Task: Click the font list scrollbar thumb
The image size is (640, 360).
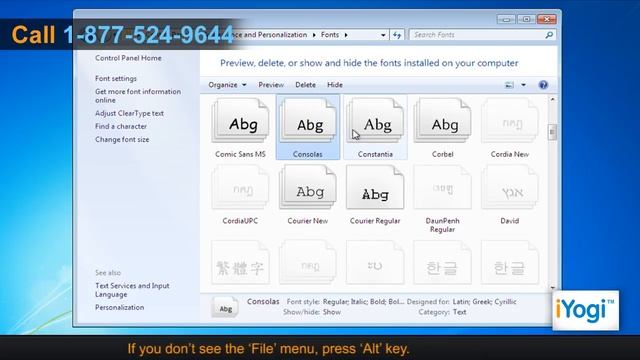Action: click(552, 132)
